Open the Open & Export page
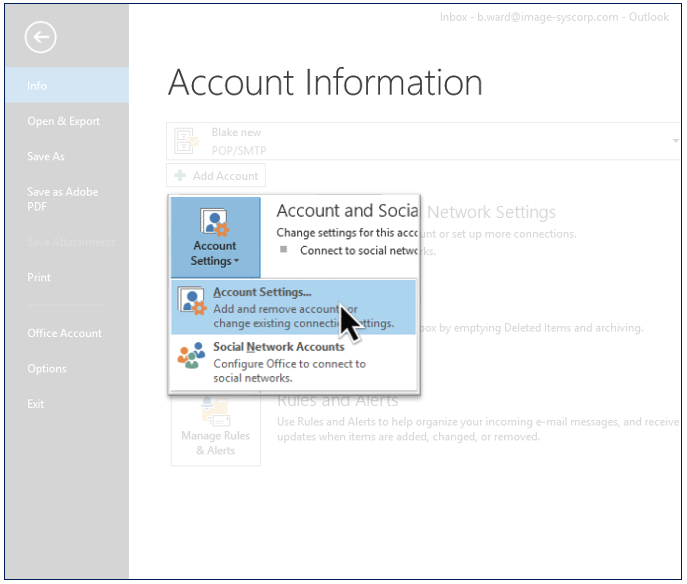 click(64, 121)
